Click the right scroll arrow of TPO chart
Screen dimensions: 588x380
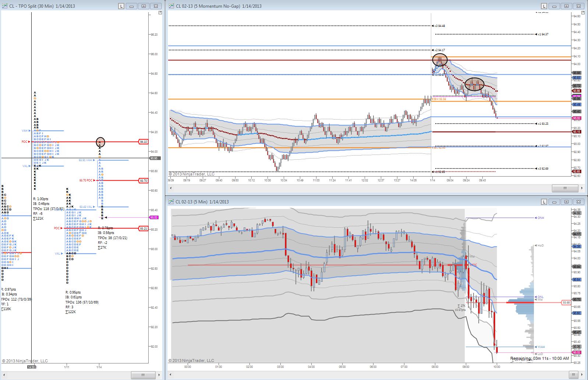pos(159,375)
